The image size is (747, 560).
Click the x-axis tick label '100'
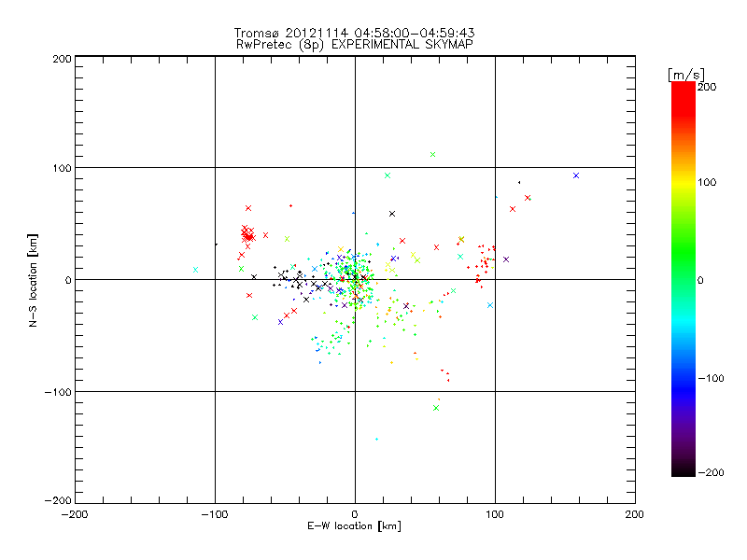pos(495,514)
